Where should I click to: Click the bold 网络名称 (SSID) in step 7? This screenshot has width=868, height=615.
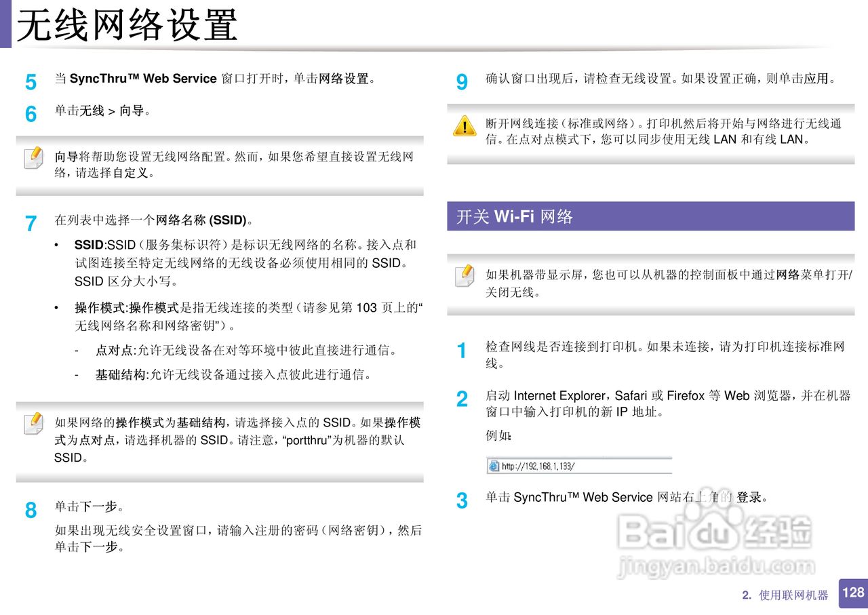click(x=201, y=220)
